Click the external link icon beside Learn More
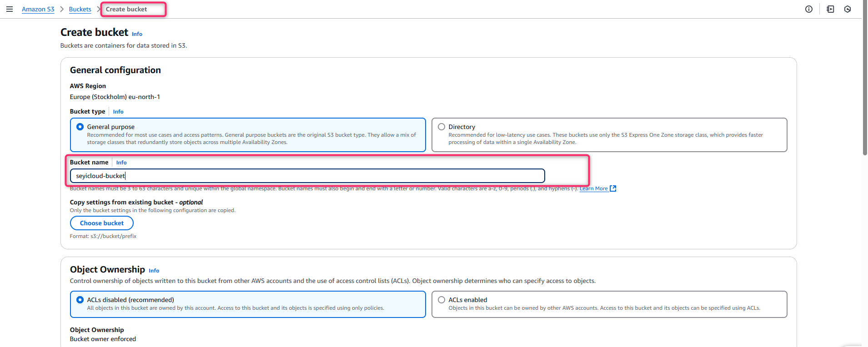 click(x=613, y=188)
